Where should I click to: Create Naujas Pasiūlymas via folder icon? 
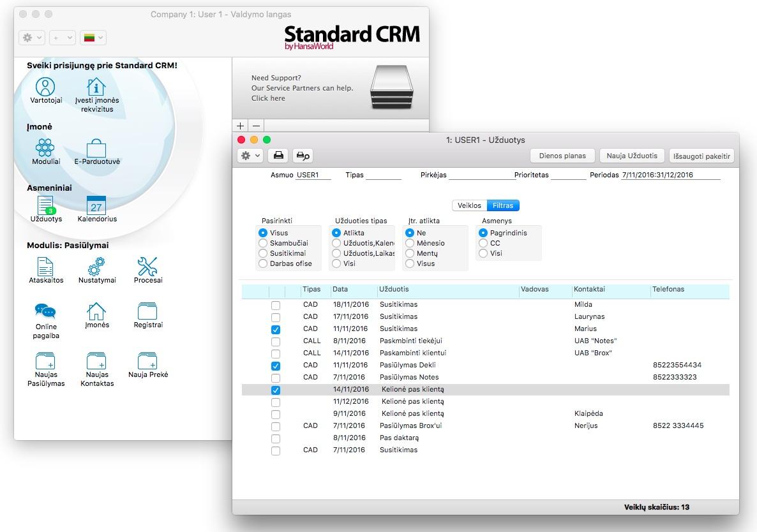point(45,361)
